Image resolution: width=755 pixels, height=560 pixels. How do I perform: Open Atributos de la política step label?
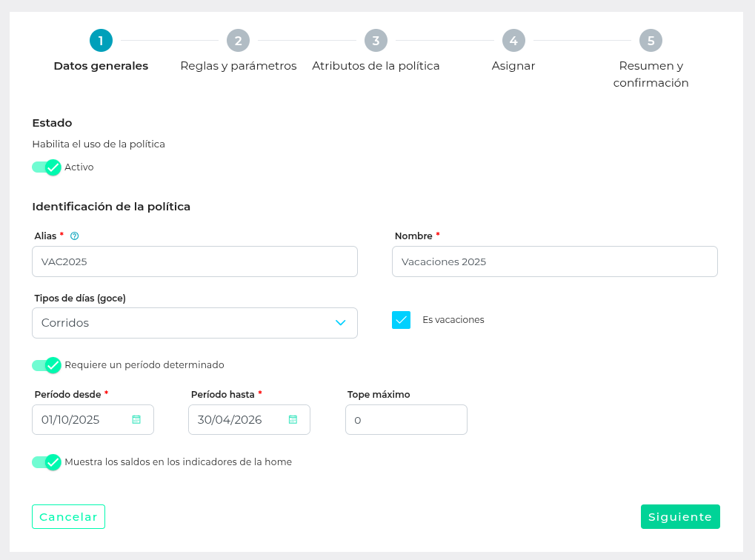tap(376, 66)
